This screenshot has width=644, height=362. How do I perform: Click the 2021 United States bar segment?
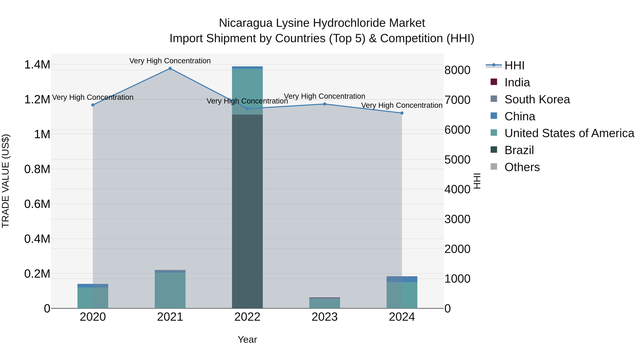coord(170,290)
